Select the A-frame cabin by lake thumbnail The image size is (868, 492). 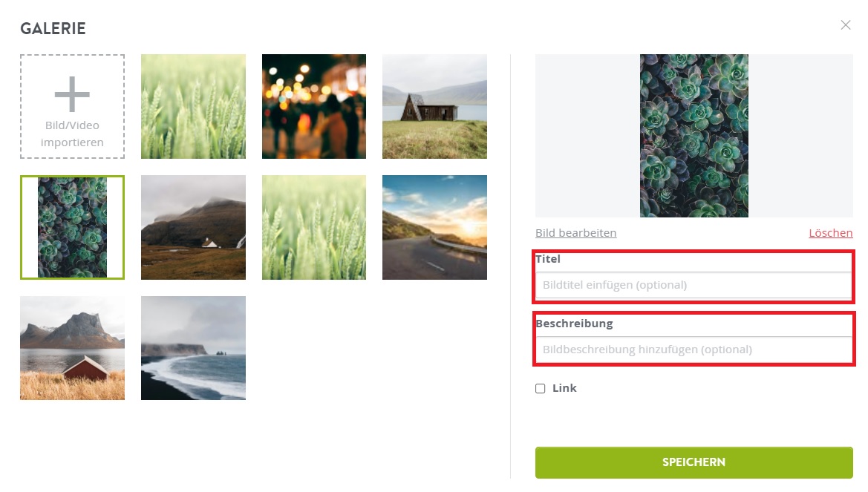[x=434, y=106]
